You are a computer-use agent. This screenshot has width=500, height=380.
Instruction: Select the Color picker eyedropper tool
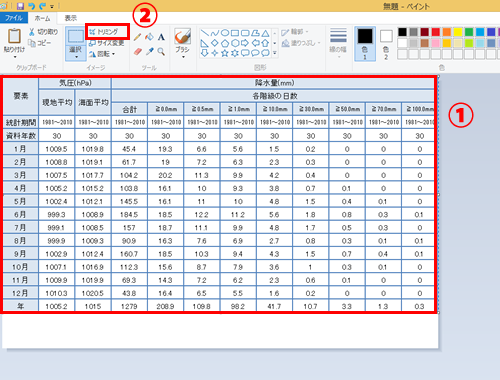pos(149,51)
